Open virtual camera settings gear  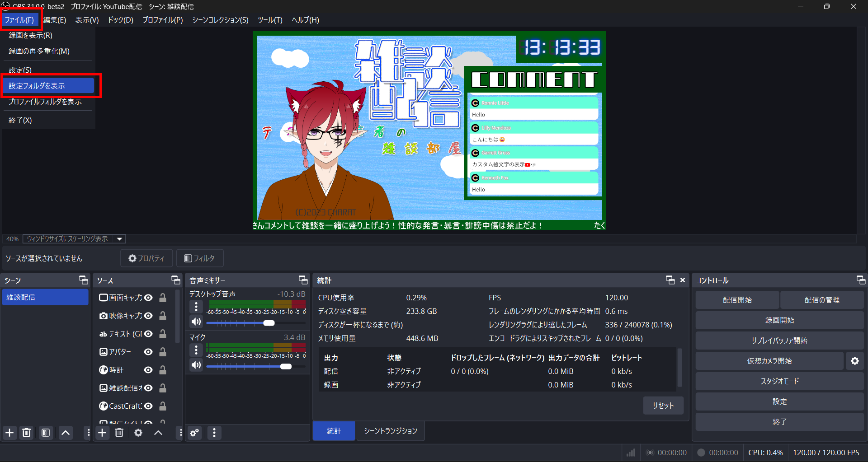click(854, 361)
